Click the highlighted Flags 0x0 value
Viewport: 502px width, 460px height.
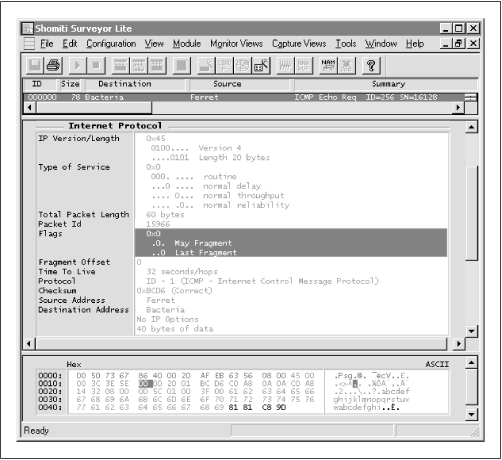[153, 234]
